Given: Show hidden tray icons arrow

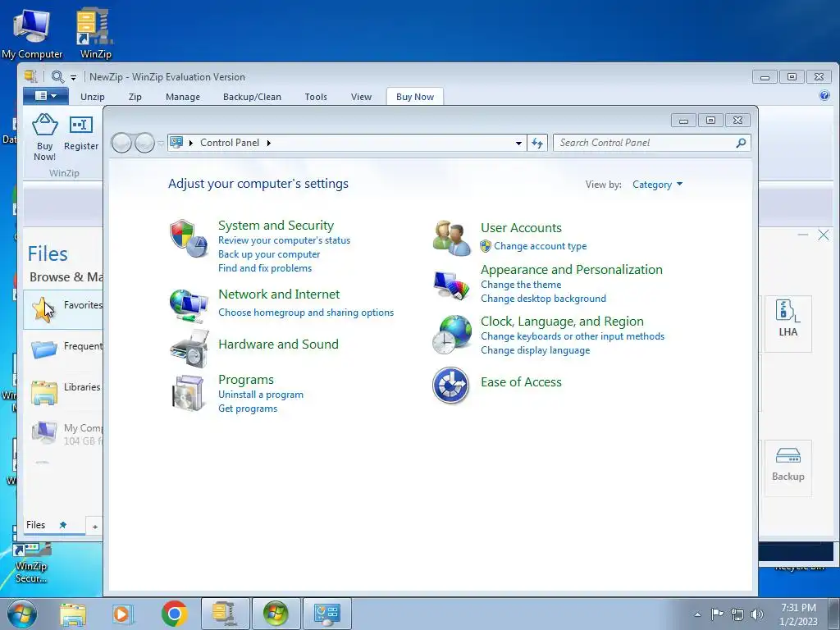Looking at the screenshot, I should point(697,614).
